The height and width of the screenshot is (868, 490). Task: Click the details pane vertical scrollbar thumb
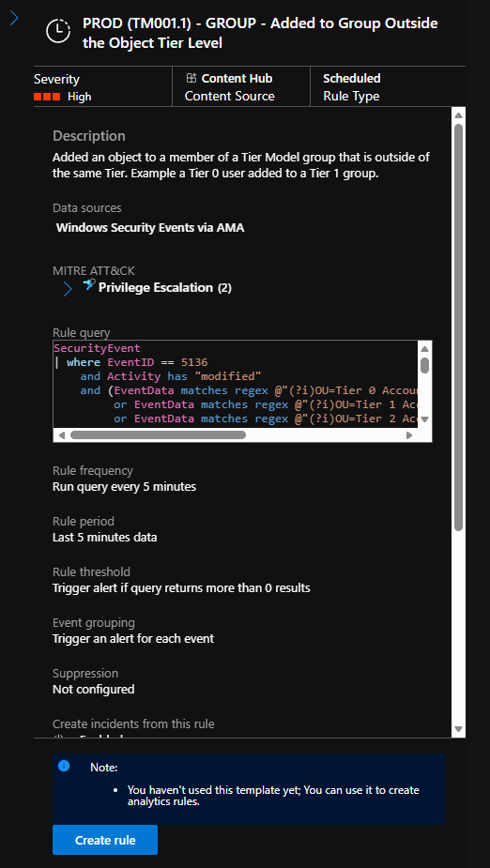(458, 327)
